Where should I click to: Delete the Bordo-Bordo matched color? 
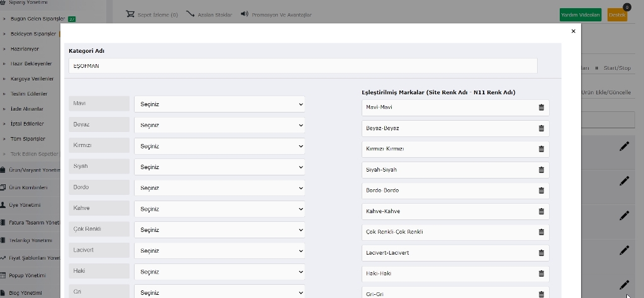541,190
